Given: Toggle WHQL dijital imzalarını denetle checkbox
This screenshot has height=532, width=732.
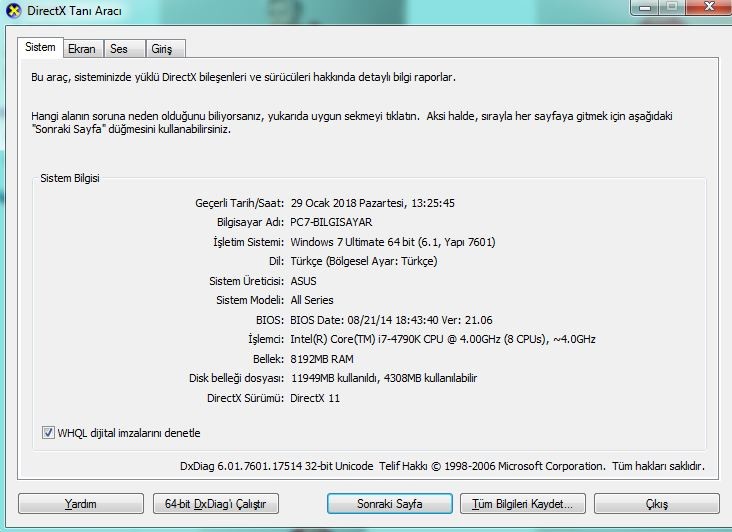Looking at the screenshot, I should point(48,433).
